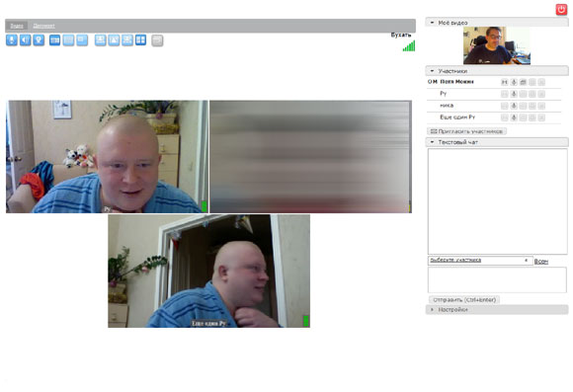The width and height of the screenshot is (573, 392).
Task: Click the red power button
Action: tap(561, 10)
